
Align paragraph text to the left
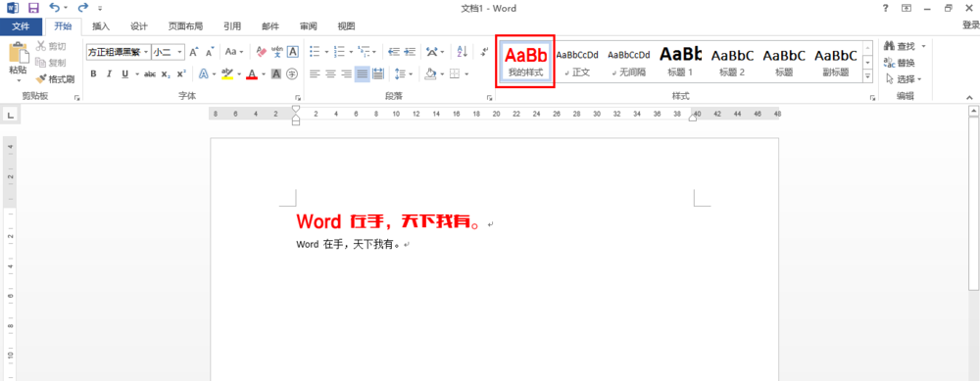(x=315, y=73)
